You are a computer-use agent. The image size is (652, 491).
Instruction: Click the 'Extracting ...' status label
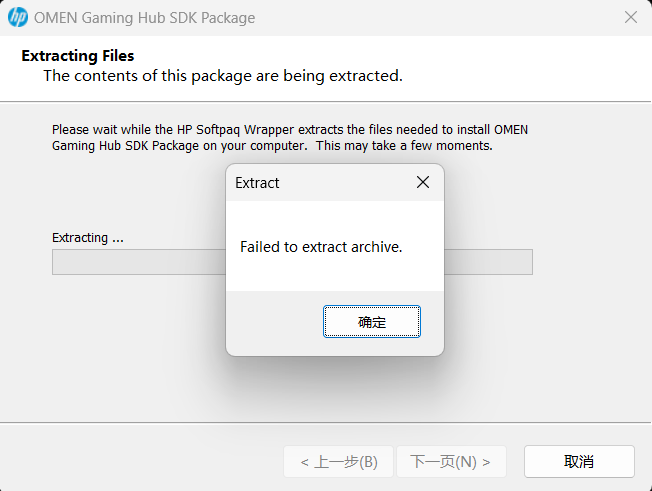tap(88, 237)
